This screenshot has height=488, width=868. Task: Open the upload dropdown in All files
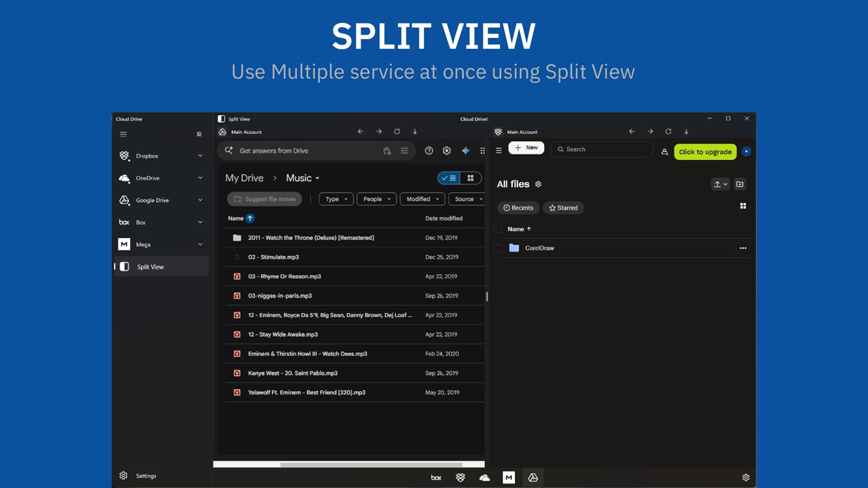pyautogui.click(x=720, y=184)
